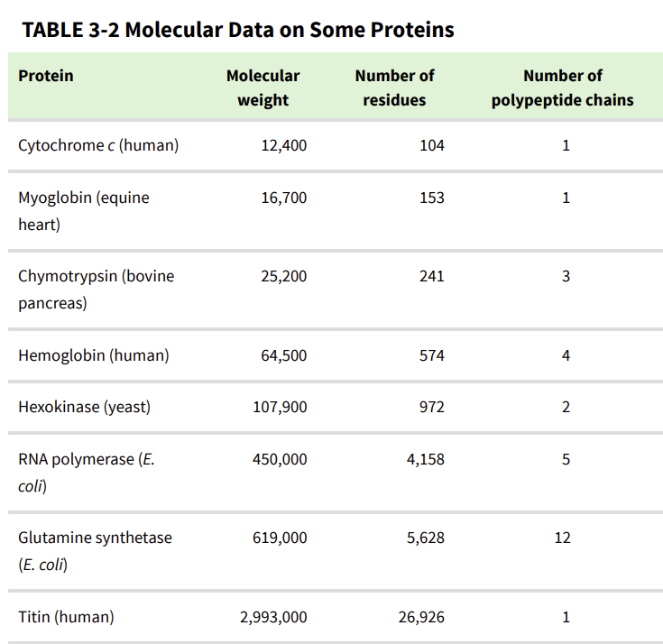Click the 12,400 molecular weight value
The height and width of the screenshot is (644, 663).
pyautogui.click(x=284, y=145)
